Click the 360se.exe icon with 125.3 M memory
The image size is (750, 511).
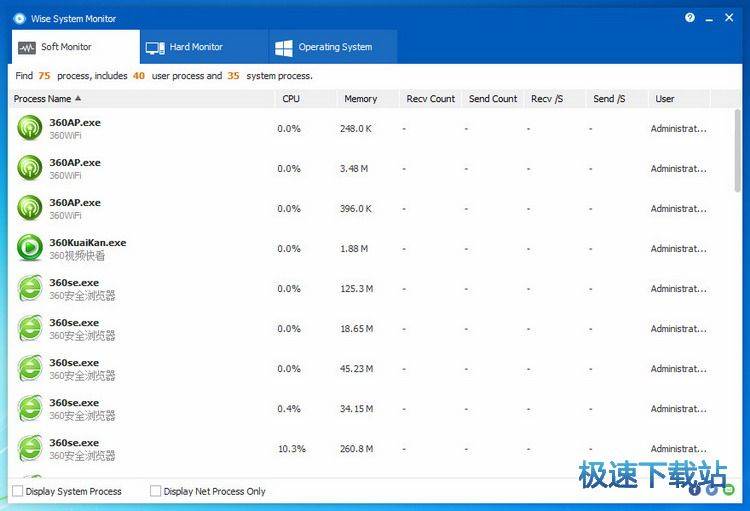[30, 288]
